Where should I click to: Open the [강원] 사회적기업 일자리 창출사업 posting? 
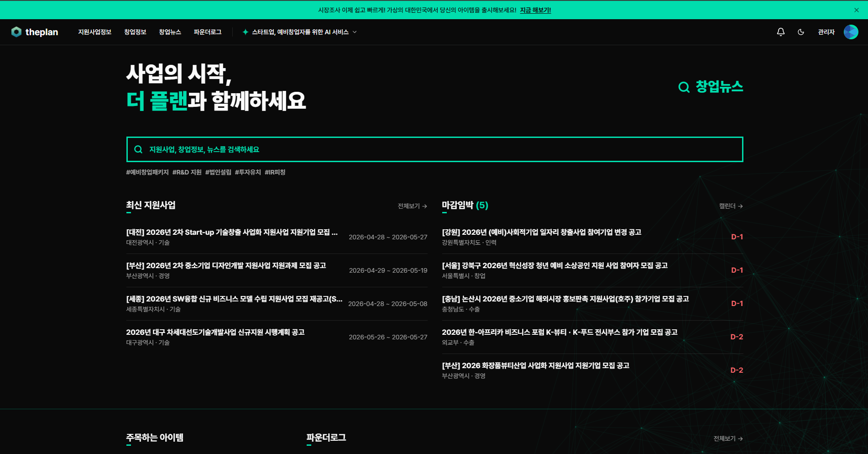click(542, 232)
